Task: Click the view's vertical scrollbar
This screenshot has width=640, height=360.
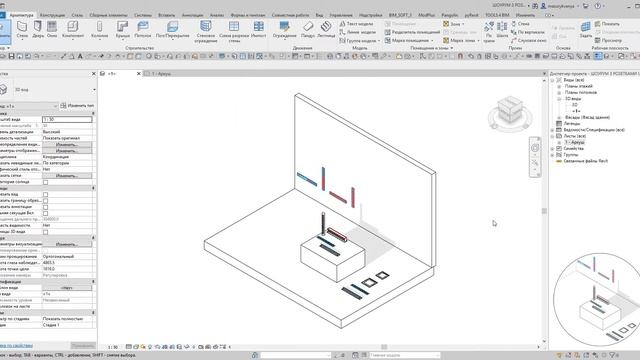Action: pos(544,211)
